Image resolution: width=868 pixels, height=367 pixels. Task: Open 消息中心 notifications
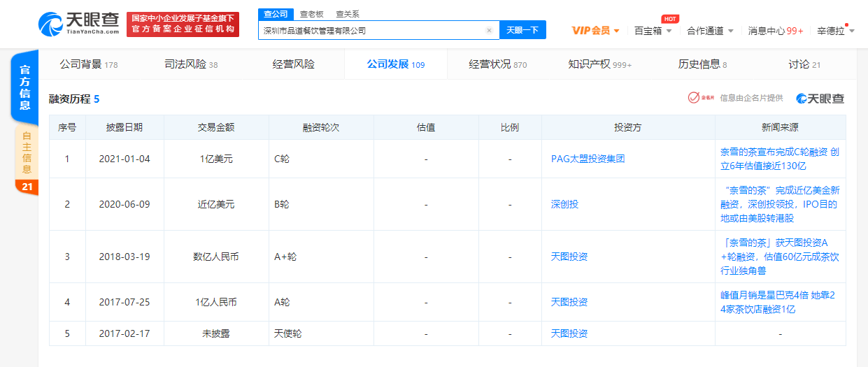(x=776, y=30)
